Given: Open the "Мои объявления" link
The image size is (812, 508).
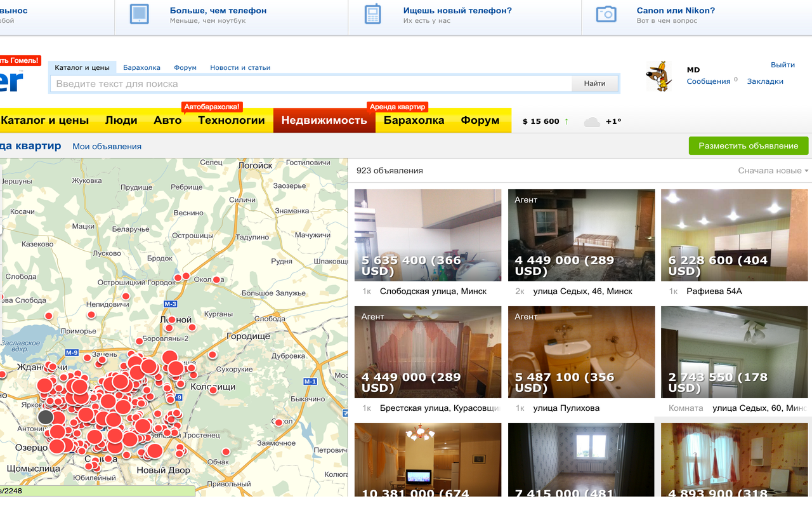Looking at the screenshot, I should pyautogui.click(x=107, y=146).
